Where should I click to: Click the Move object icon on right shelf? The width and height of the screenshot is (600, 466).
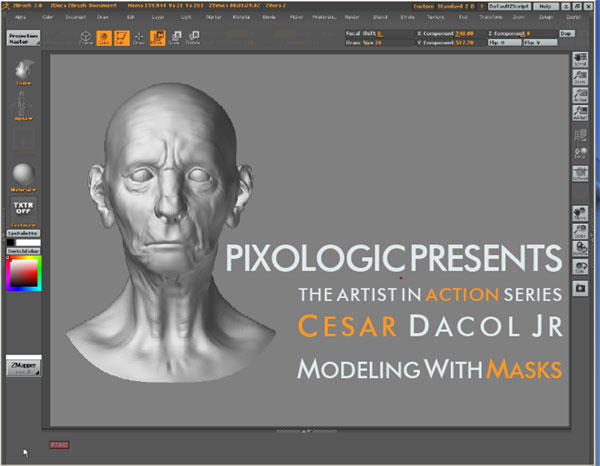[x=580, y=213]
